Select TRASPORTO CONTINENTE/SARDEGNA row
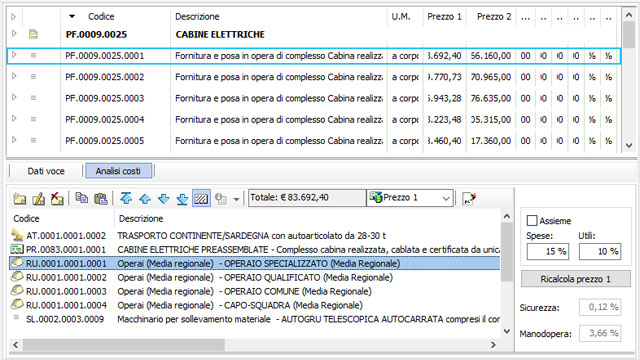The height and width of the screenshot is (360, 640). click(255, 236)
